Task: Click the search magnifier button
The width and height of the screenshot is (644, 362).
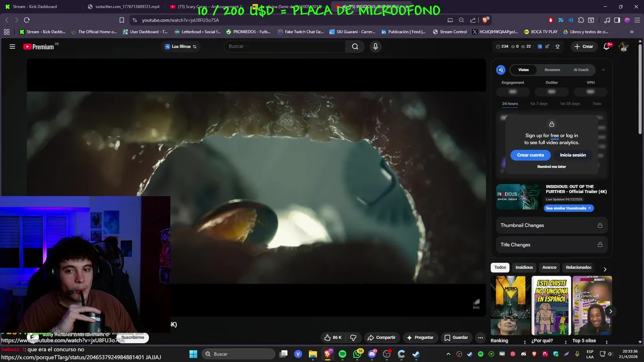Action: (355, 46)
